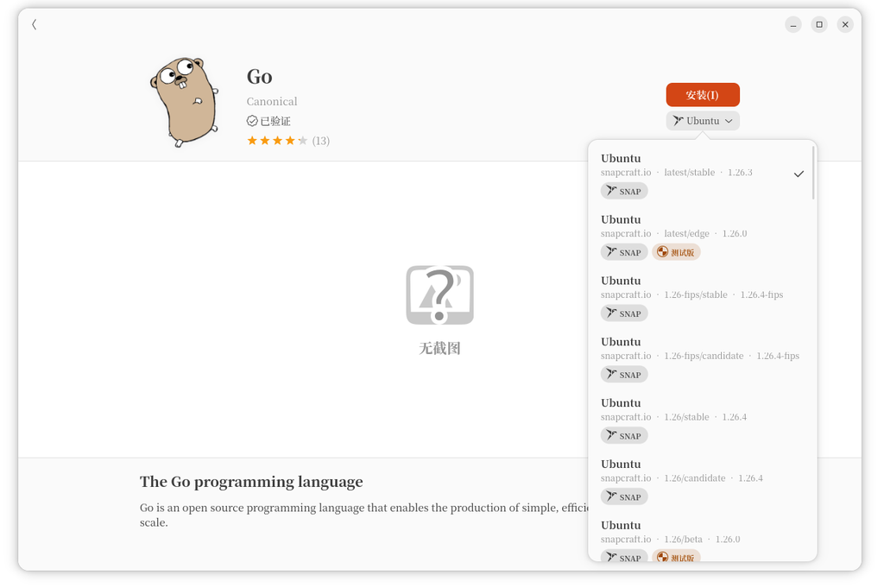The width and height of the screenshot is (884, 588).
Task: Click the Canonical developer name
Action: click(x=272, y=102)
